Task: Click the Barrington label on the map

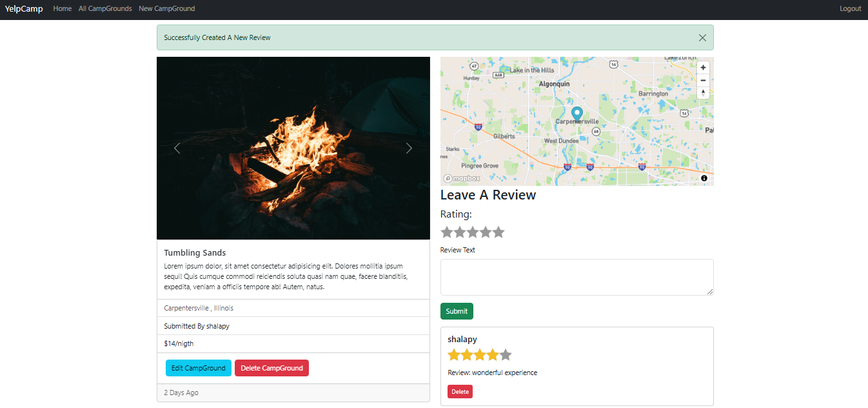Action: coord(653,94)
